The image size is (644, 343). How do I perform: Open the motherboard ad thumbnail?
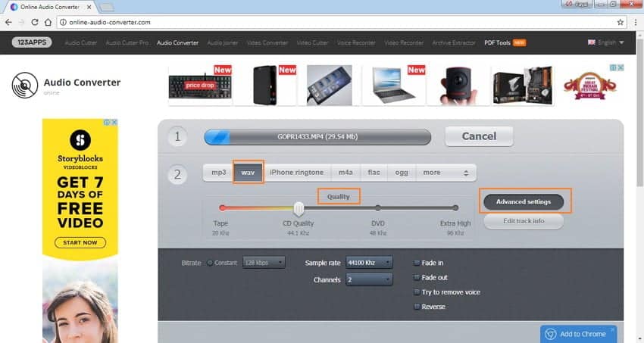click(522, 85)
